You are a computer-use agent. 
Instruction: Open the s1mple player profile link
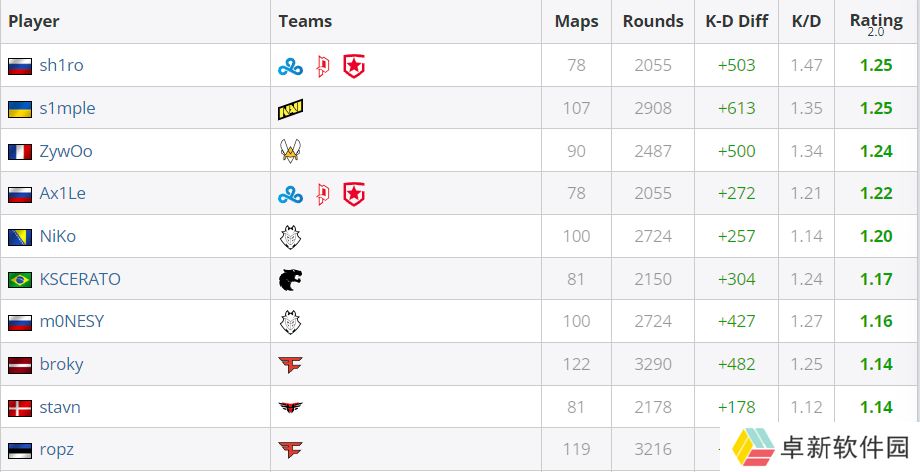[67, 109]
